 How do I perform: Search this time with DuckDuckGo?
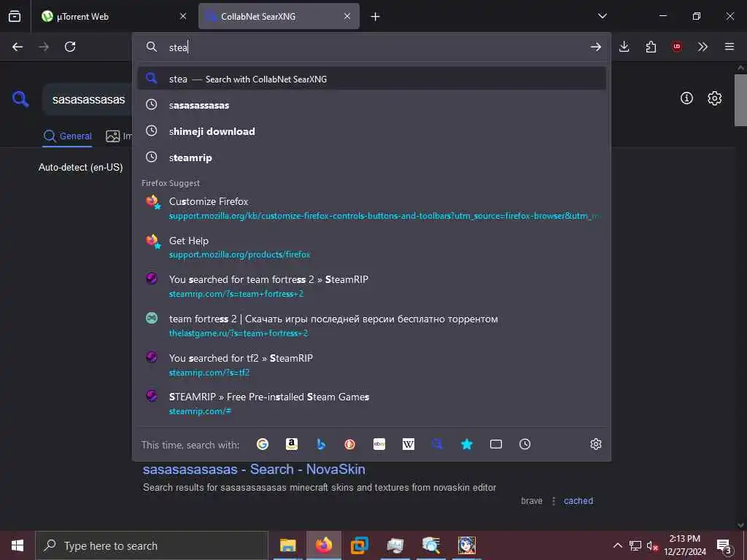[x=349, y=444]
